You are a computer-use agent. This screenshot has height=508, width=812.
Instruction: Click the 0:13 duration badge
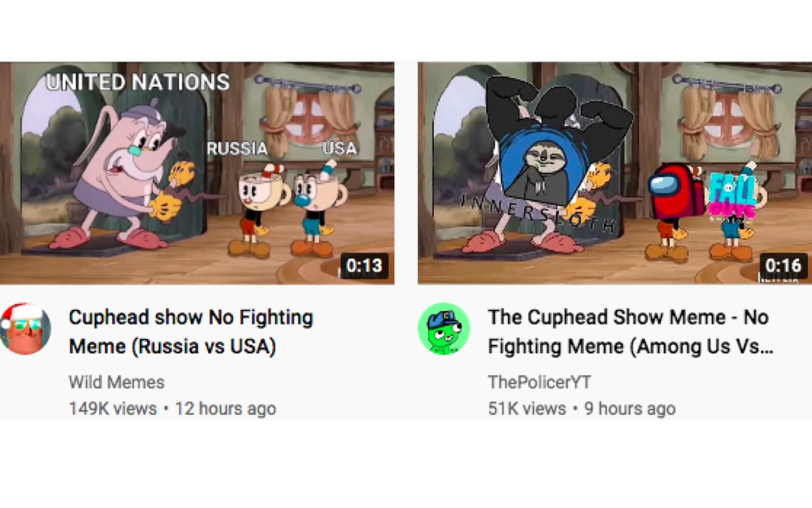click(x=364, y=265)
